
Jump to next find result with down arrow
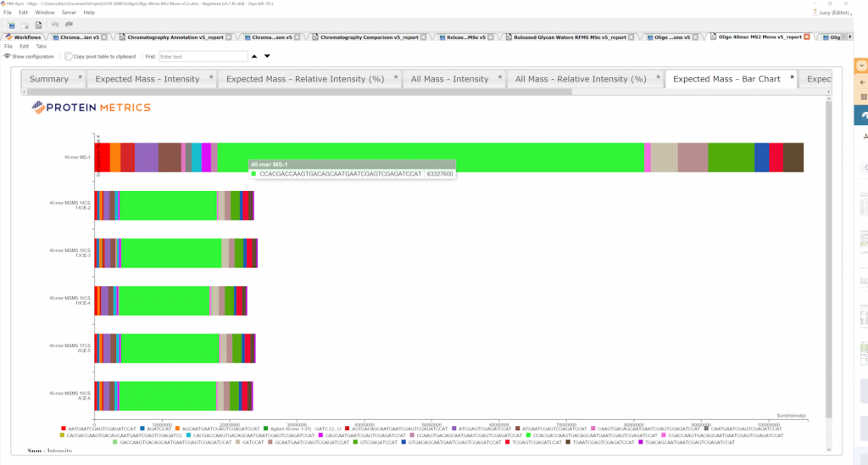pyautogui.click(x=267, y=56)
